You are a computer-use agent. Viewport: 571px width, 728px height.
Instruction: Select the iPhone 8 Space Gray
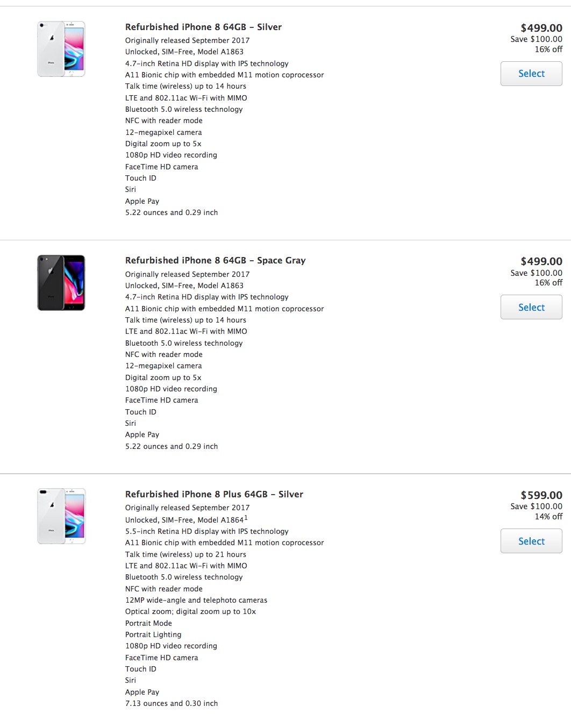pyautogui.click(x=531, y=308)
